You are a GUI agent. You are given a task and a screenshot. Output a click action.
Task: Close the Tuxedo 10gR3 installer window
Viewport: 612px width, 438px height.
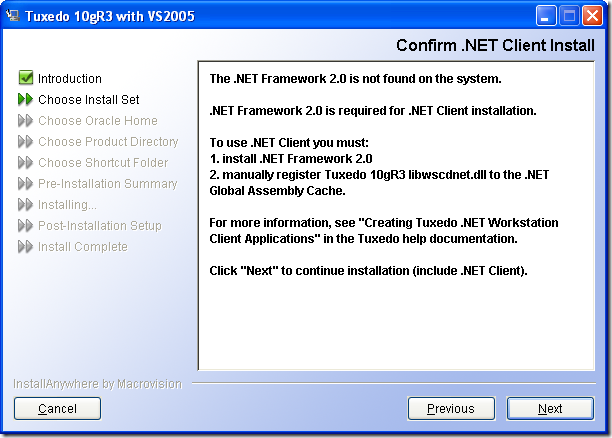point(592,16)
